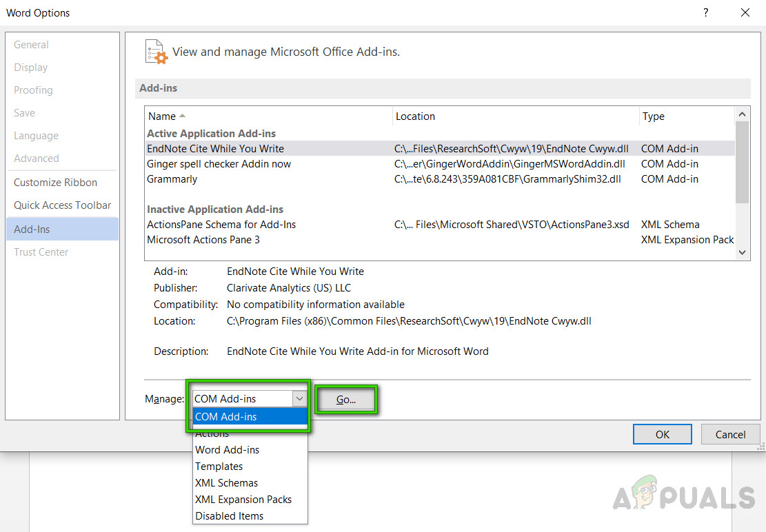Click the Go... button

tap(346, 399)
